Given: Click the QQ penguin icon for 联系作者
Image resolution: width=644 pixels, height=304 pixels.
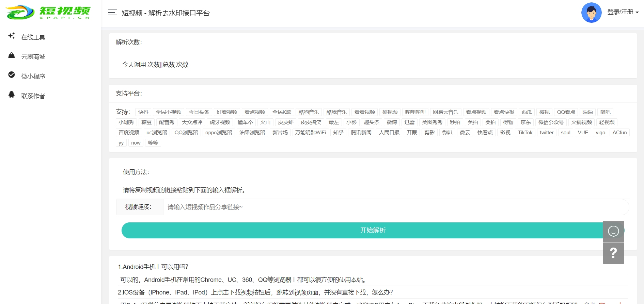Looking at the screenshot, I should (12, 95).
